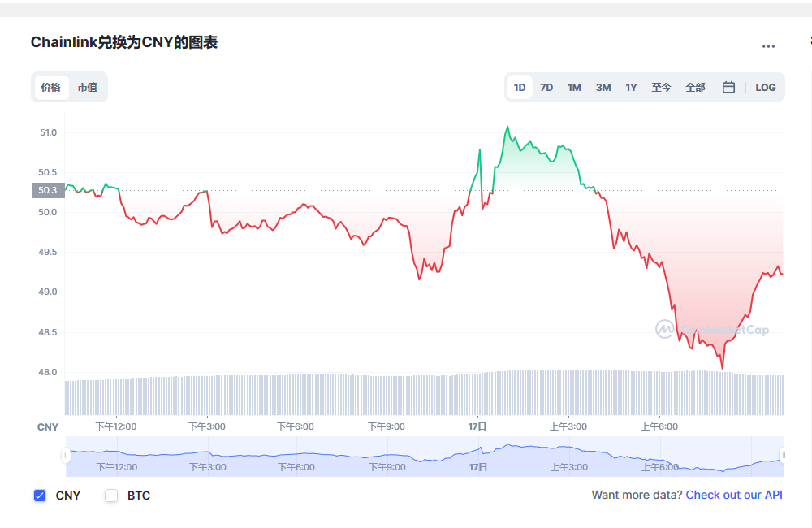Click the 下午9:00 main x-axis label
The width and height of the screenshot is (812, 528).
tap(387, 426)
